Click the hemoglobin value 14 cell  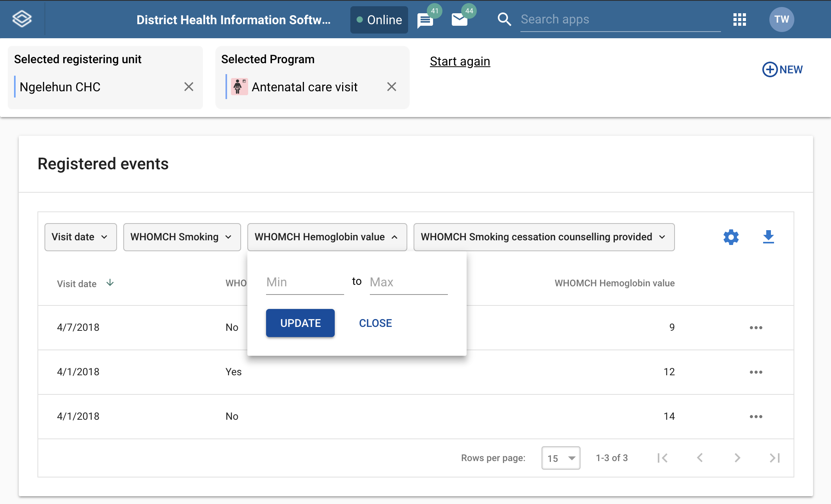coord(669,416)
